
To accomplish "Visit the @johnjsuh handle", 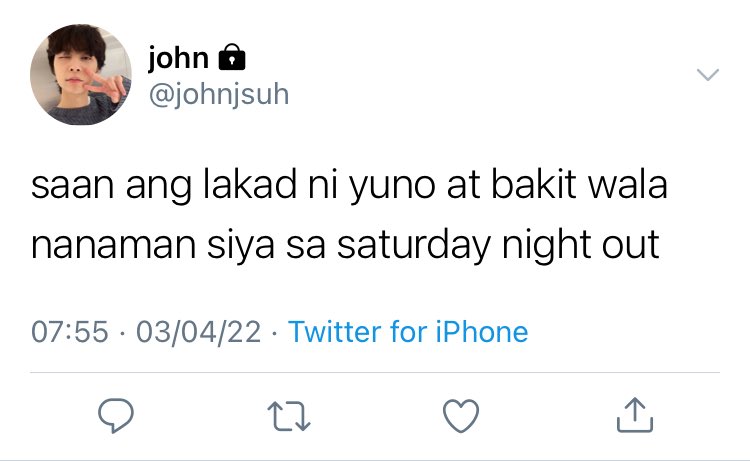I will pyautogui.click(x=219, y=94).
